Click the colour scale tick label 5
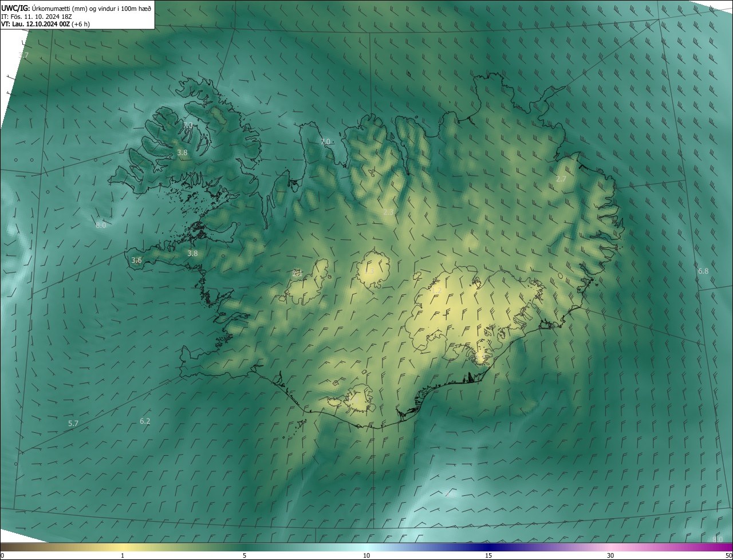Viewport: 733px width, 560px height. click(245, 555)
